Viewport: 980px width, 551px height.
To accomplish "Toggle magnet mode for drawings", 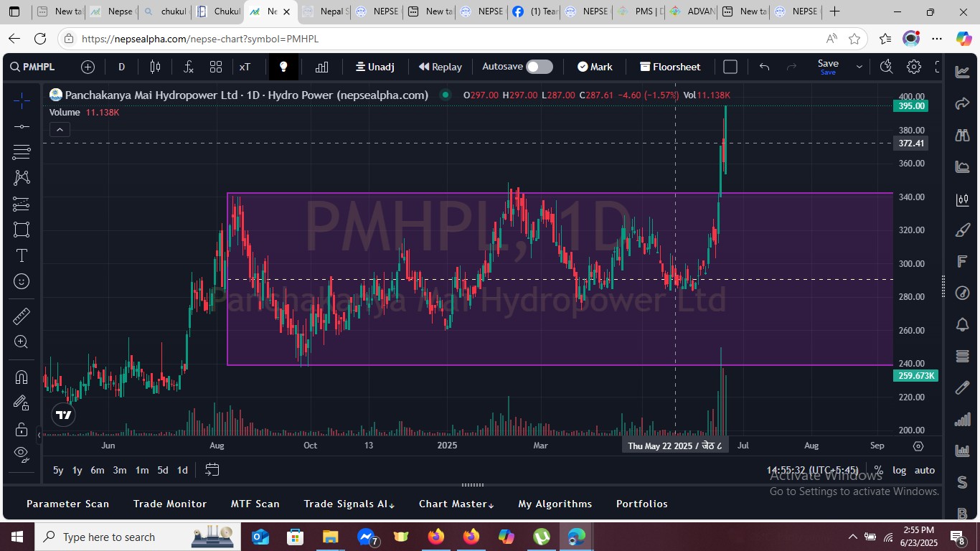I will (x=22, y=377).
